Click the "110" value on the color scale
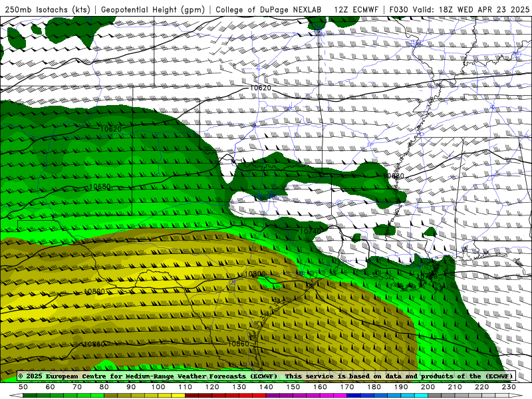The width and height of the screenshot is (532, 399). coord(186,387)
